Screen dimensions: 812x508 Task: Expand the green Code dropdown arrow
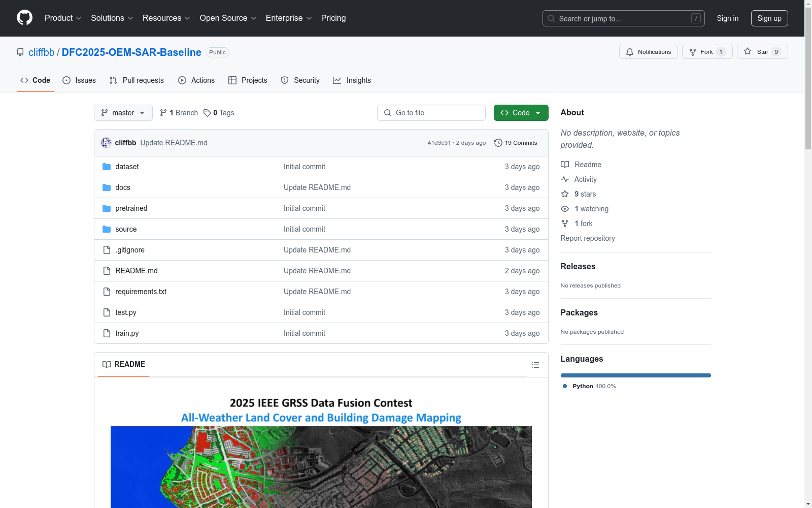pyautogui.click(x=537, y=113)
